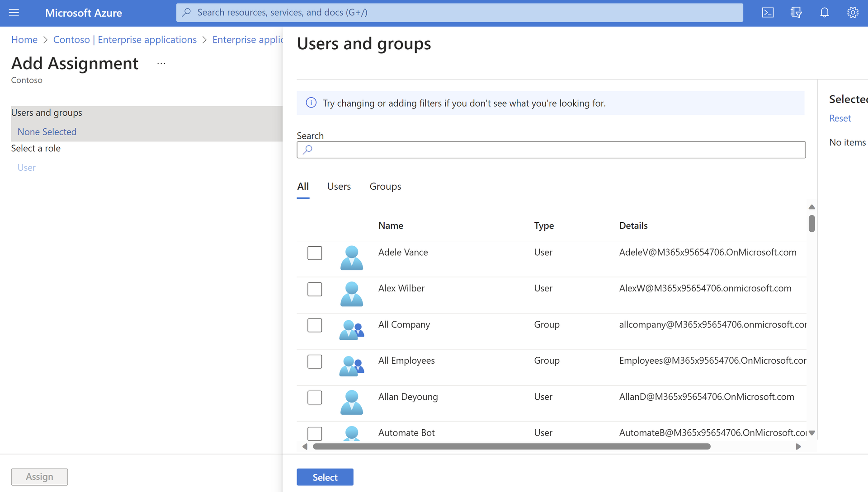Click the Reset link under Selected
868x492 pixels.
tap(840, 118)
